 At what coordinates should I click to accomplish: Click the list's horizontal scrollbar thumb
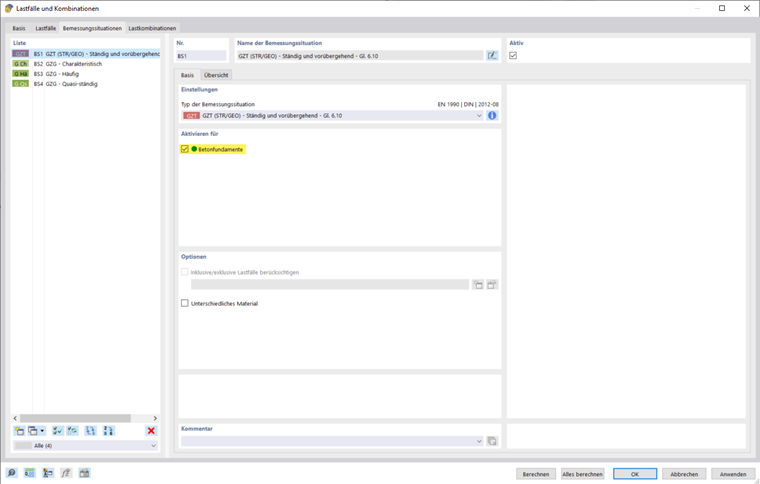pos(75,418)
